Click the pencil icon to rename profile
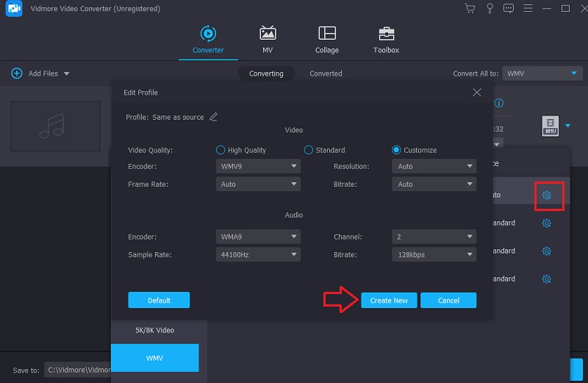588x383 pixels. coord(213,117)
